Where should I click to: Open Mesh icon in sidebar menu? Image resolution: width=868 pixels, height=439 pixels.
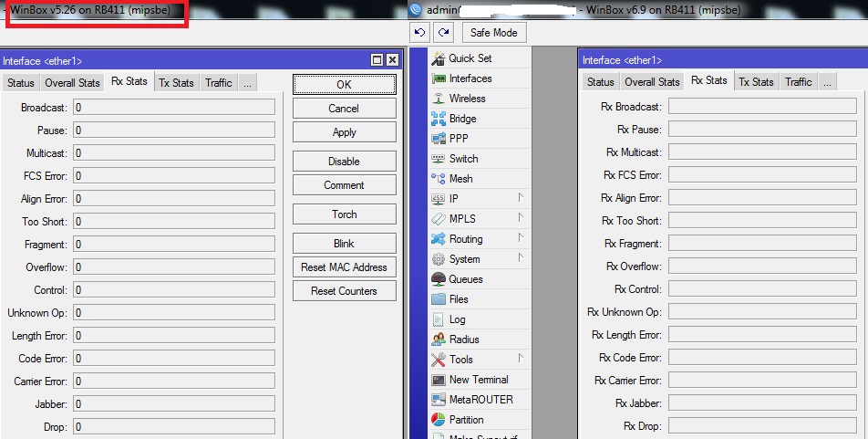click(x=439, y=179)
